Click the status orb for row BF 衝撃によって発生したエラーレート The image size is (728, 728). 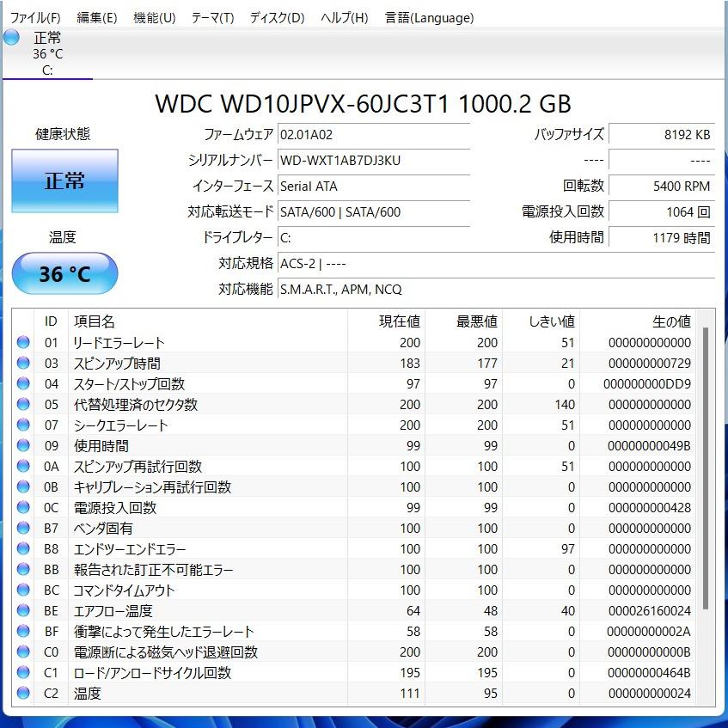(23, 631)
